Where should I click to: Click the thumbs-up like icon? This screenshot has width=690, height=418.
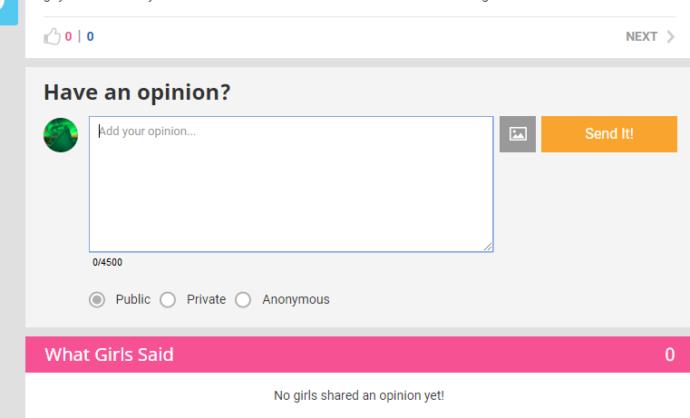[x=52, y=37]
